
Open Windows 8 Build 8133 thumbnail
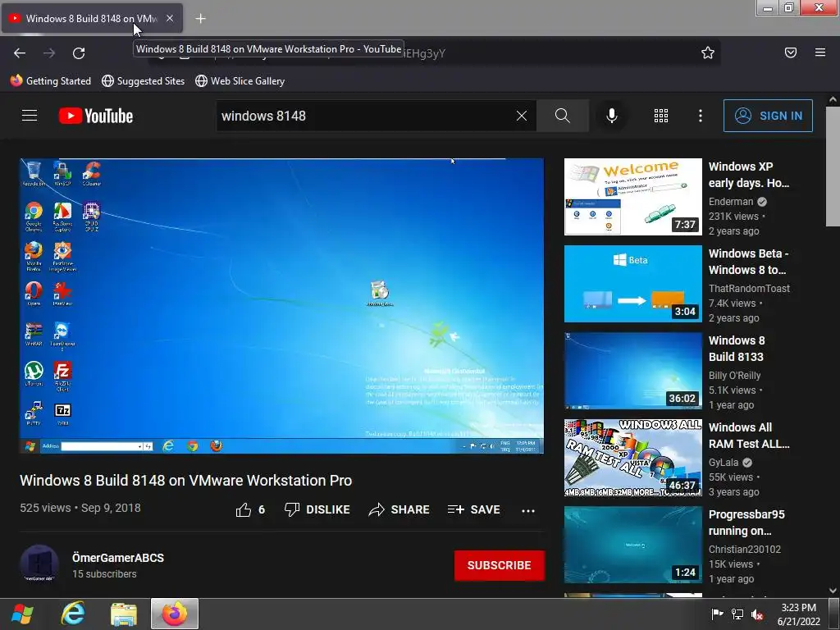(x=632, y=371)
